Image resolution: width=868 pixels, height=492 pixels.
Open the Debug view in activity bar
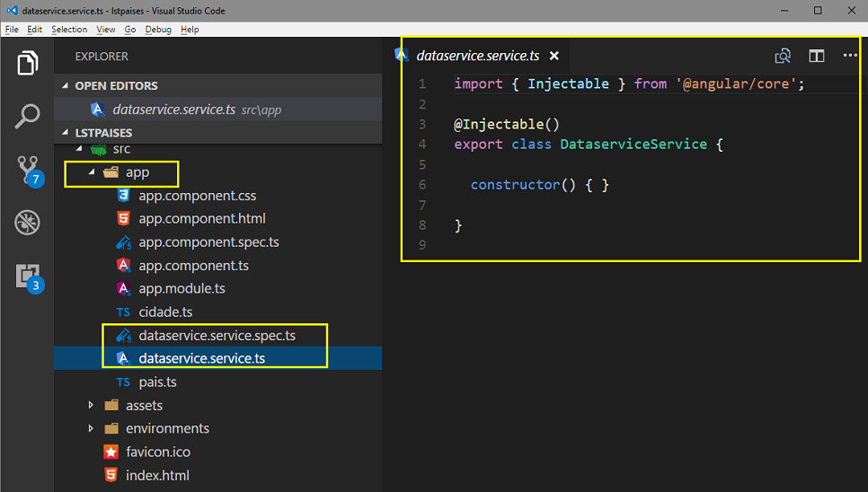tap(27, 222)
